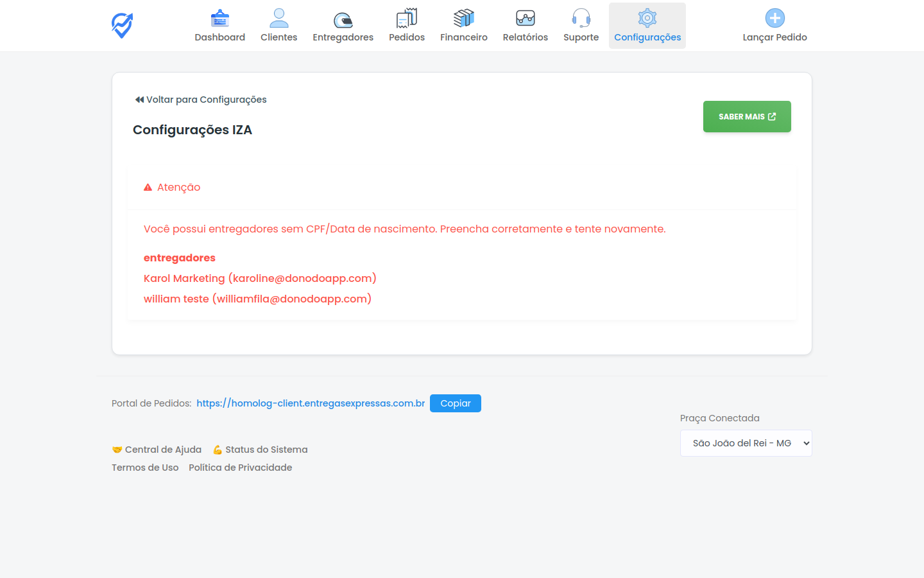
Task: Expand Voltar para Configurações with double-arrow
Action: (x=139, y=99)
